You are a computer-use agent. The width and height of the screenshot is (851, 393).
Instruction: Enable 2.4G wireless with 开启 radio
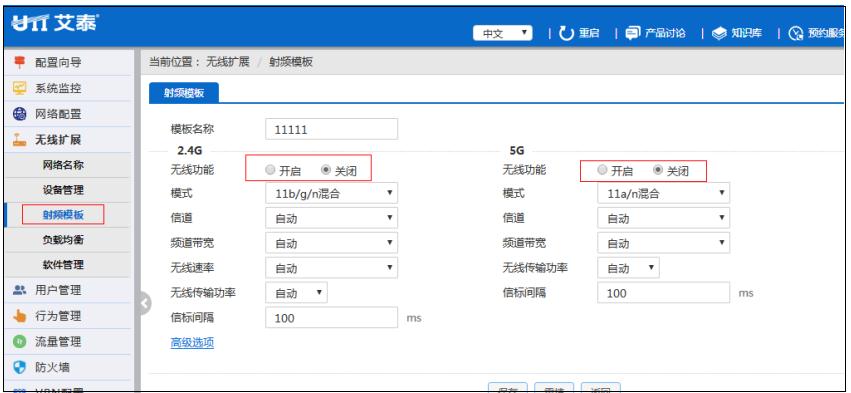pyautogui.click(x=270, y=170)
